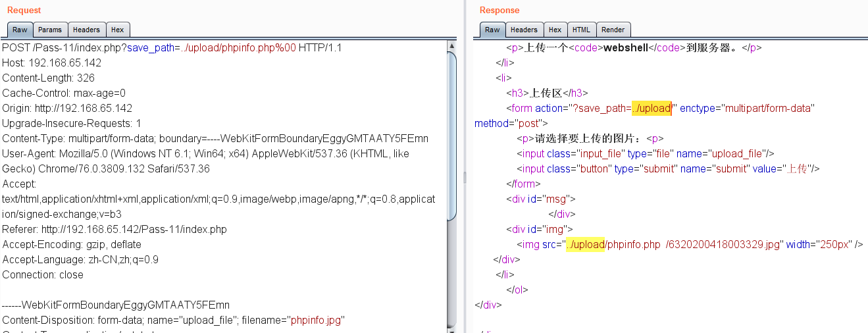Switch to the Request Raw tab
This screenshot has height=333, width=868.
(20, 30)
